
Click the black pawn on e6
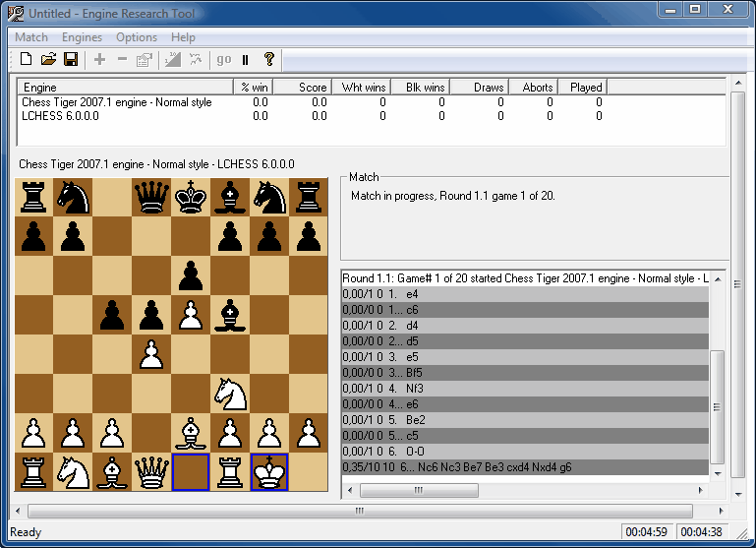[x=191, y=275]
